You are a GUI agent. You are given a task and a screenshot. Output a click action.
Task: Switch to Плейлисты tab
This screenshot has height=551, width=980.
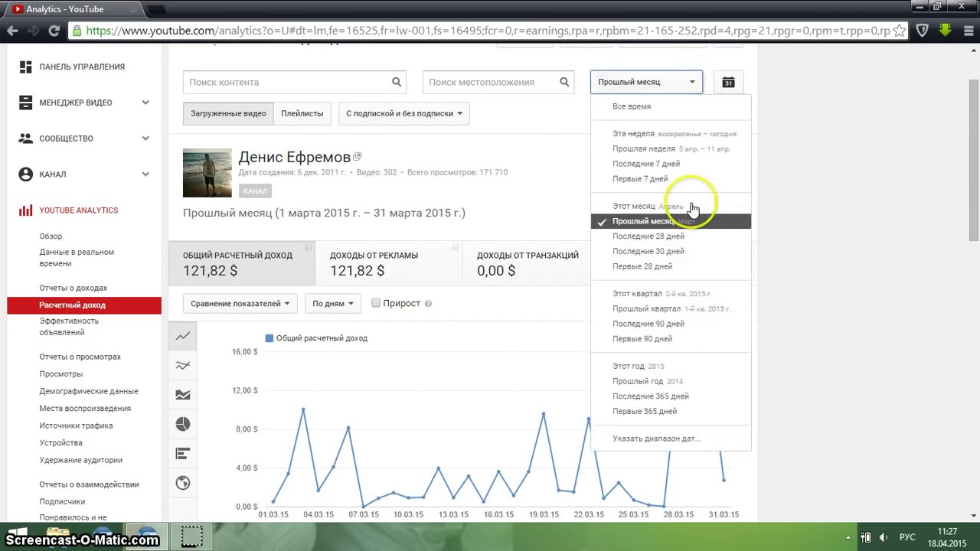pos(302,113)
